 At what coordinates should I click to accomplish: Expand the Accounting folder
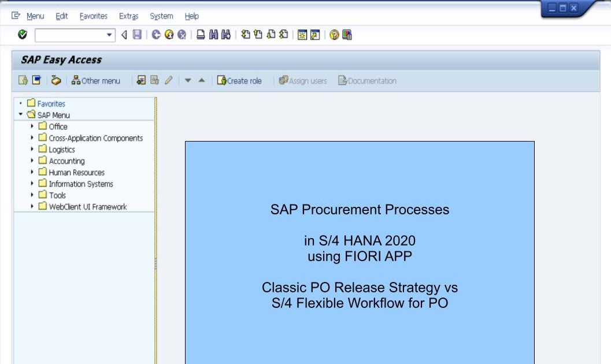coord(32,161)
